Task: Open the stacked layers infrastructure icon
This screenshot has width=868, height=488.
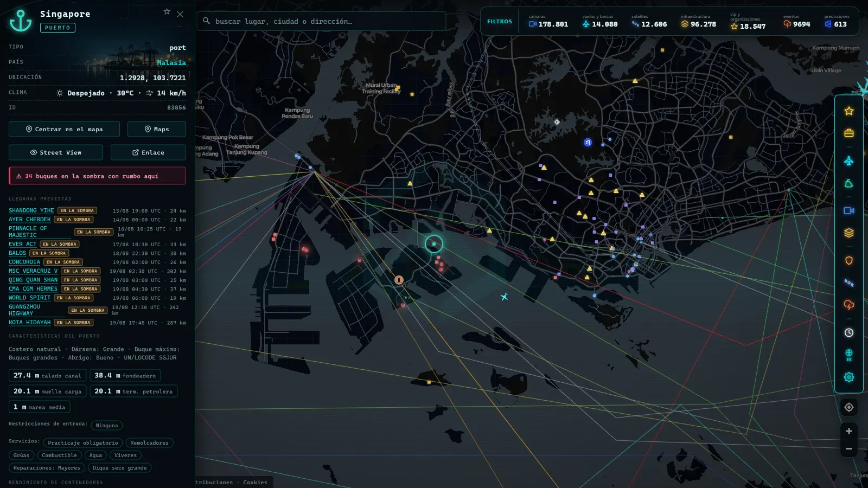Action: 849,233
